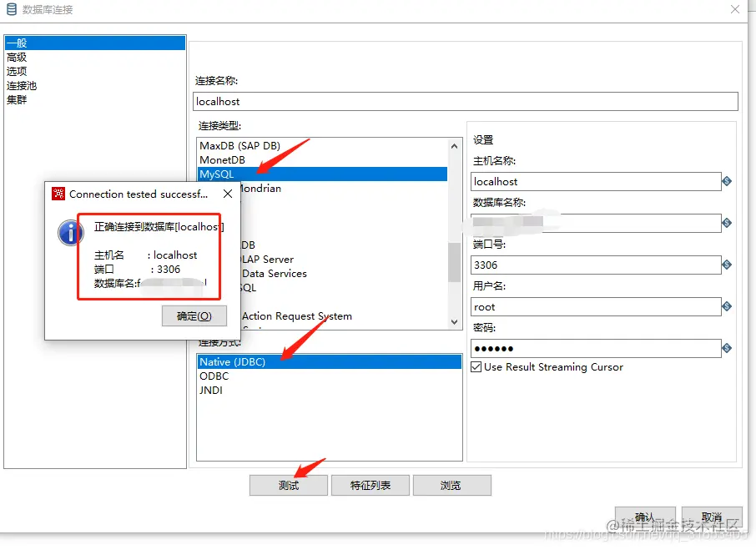Click the 端口号 3306 input field
756x550 pixels.
coord(596,265)
